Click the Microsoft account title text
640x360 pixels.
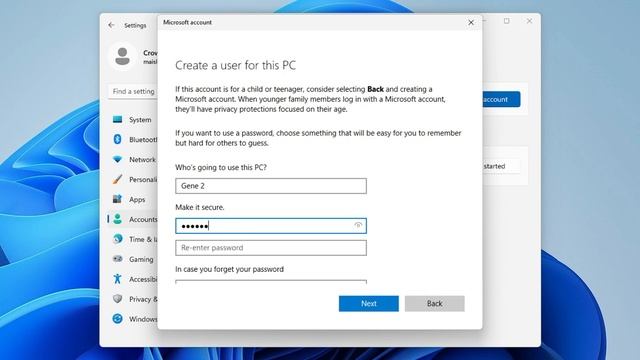(x=187, y=22)
